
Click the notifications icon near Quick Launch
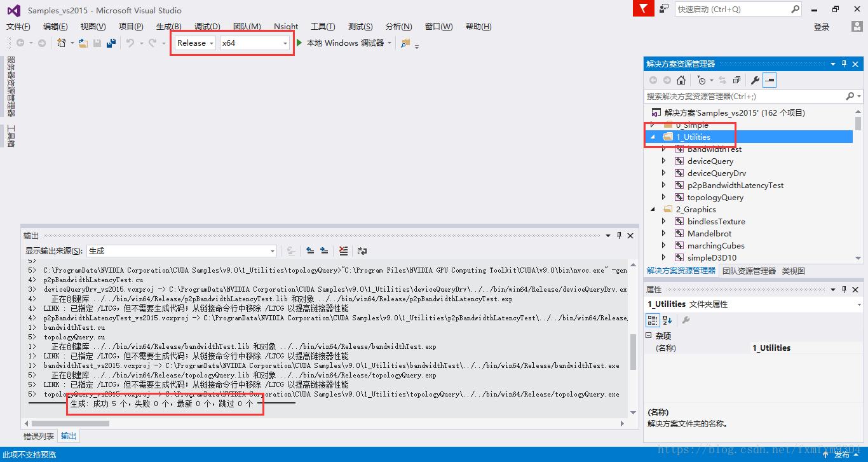coord(664,9)
